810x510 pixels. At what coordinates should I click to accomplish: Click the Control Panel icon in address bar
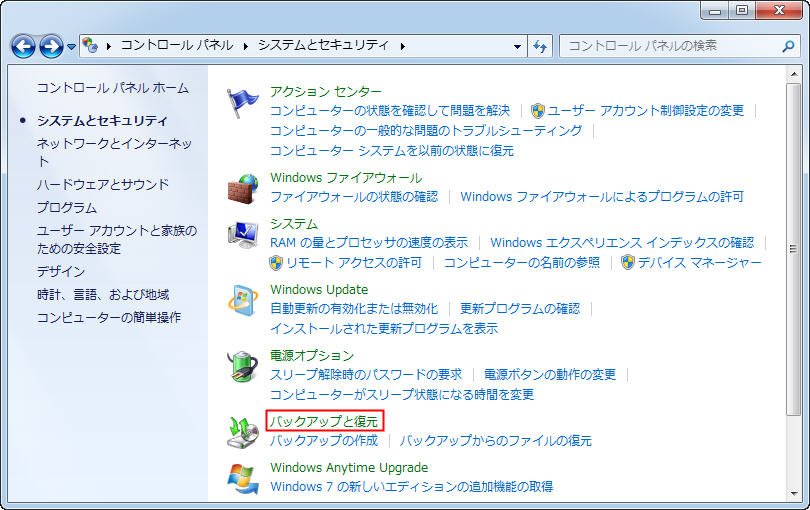(x=90, y=45)
